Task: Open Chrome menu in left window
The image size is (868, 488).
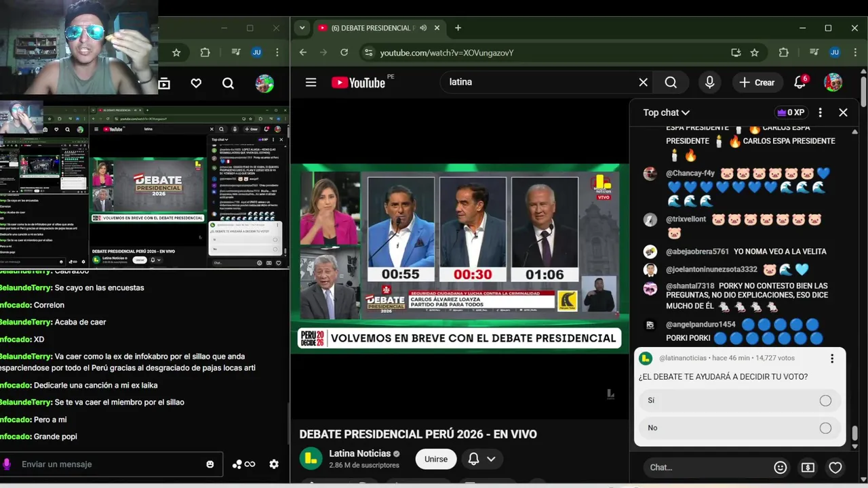Action: 277,52
